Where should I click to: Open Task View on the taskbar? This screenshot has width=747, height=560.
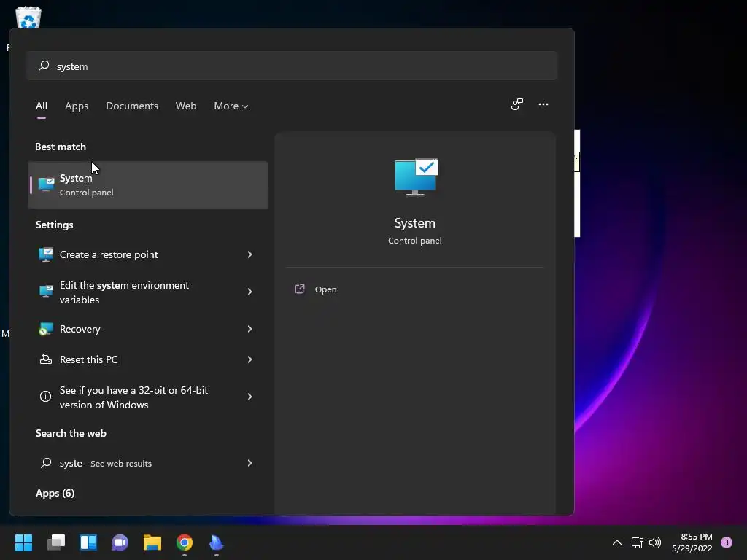pos(56,542)
